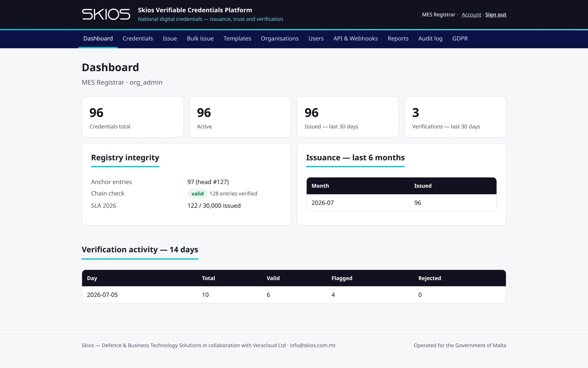Click the Dashboard page title

[x=110, y=67]
